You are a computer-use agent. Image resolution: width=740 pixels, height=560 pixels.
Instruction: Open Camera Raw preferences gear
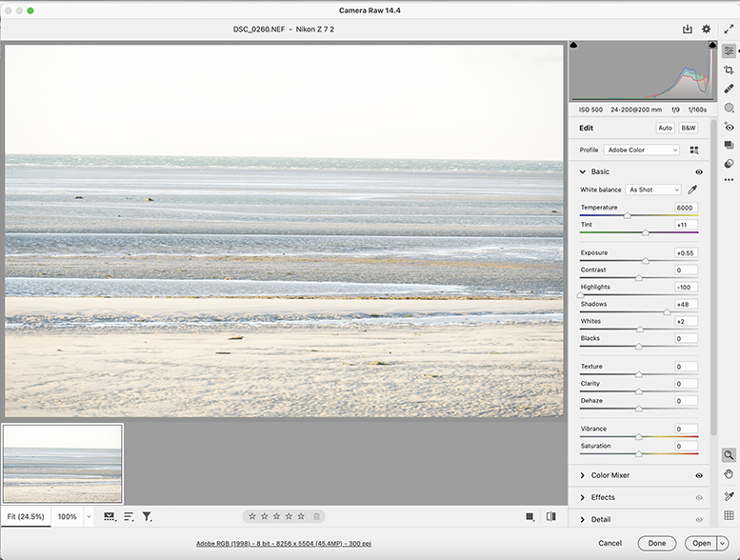706,30
